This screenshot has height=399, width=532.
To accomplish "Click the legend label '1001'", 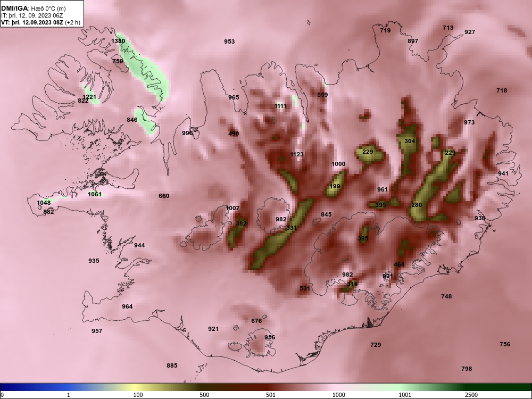I will pyautogui.click(x=405, y=395).
